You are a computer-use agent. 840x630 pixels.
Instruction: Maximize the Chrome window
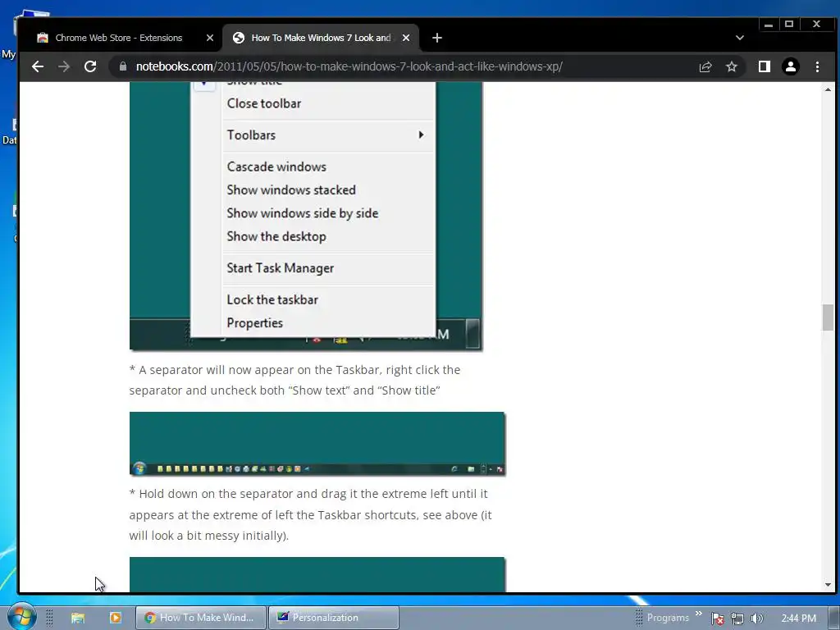point(789,24)
